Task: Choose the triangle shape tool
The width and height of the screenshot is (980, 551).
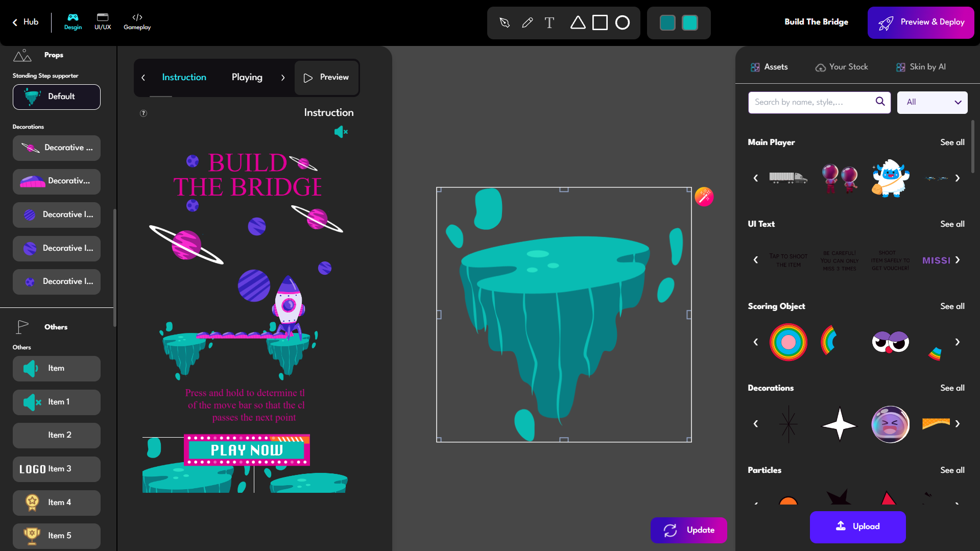Action: tap(578, 22)
